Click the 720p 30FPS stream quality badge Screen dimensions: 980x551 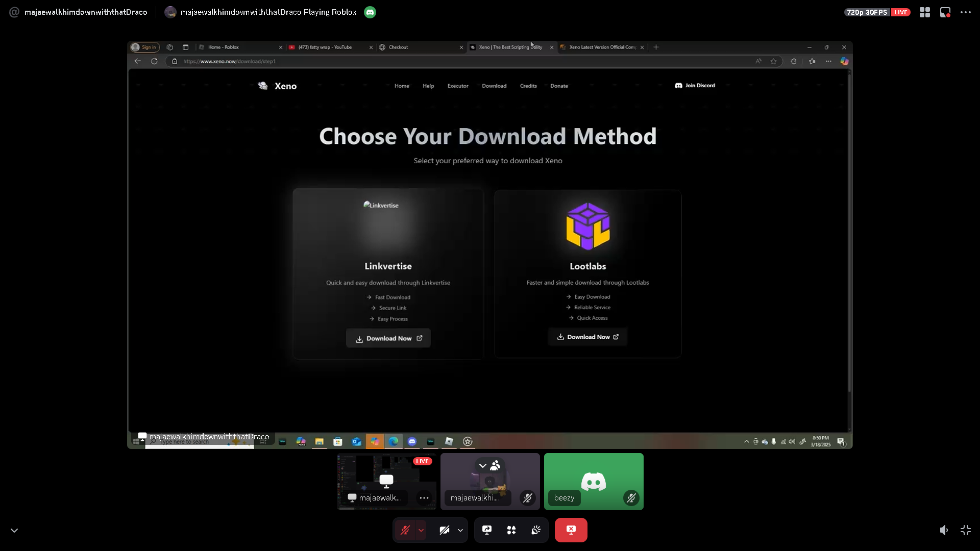867,12
